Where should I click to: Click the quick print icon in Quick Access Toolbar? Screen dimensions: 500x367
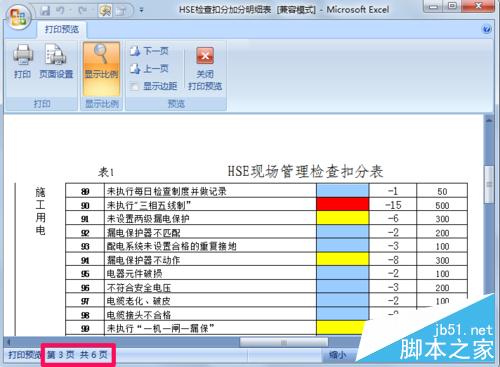(121, 11)
